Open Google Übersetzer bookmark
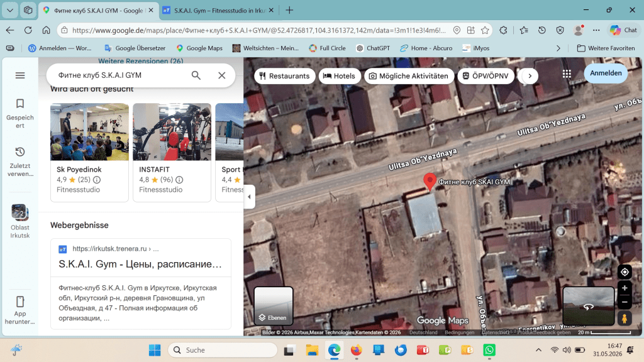 pos(135,48)
